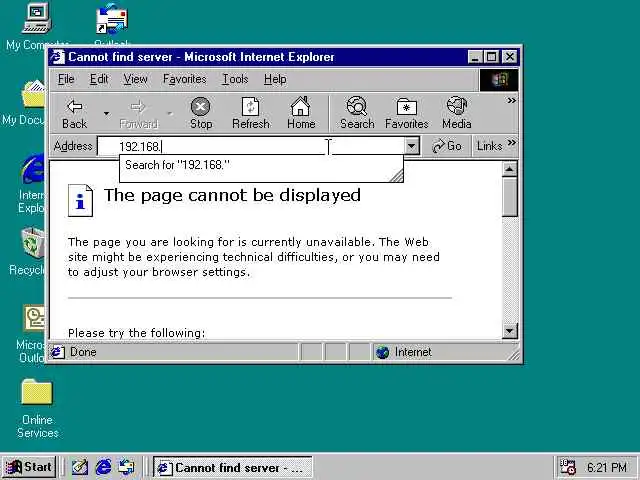The image size is (640, 480).
Task: Open the Favorites menu
Action: point(184,79)
